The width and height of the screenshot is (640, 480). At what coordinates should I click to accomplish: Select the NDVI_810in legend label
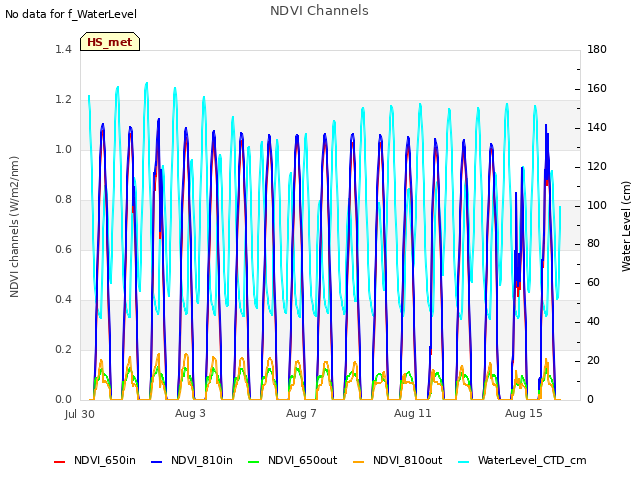pos(202,460)
